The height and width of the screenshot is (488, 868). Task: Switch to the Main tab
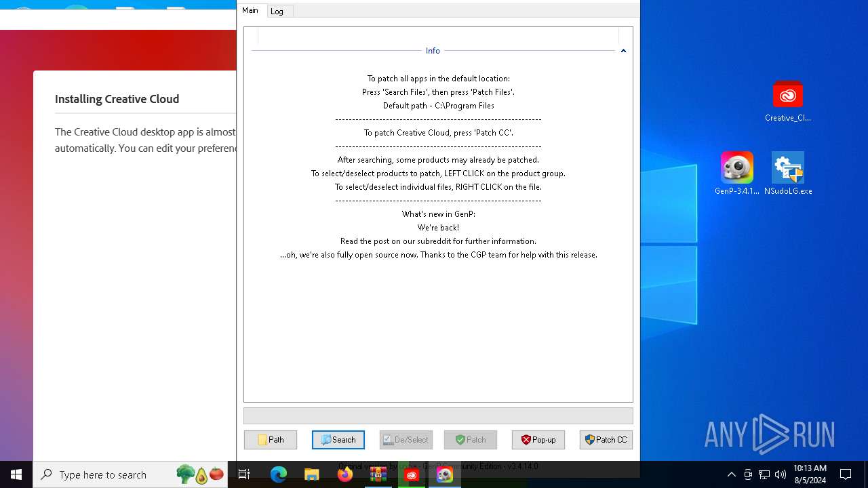(x=250, y=10)
